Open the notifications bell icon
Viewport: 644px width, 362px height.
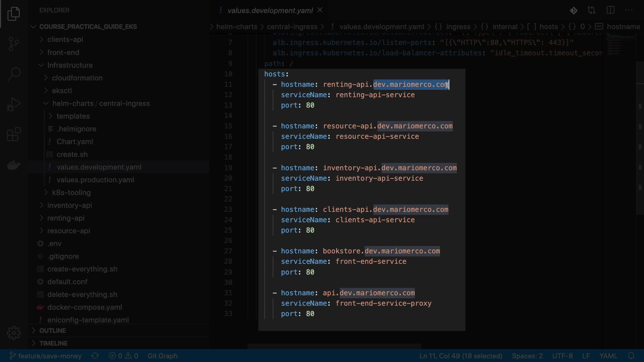coord(631,356)
